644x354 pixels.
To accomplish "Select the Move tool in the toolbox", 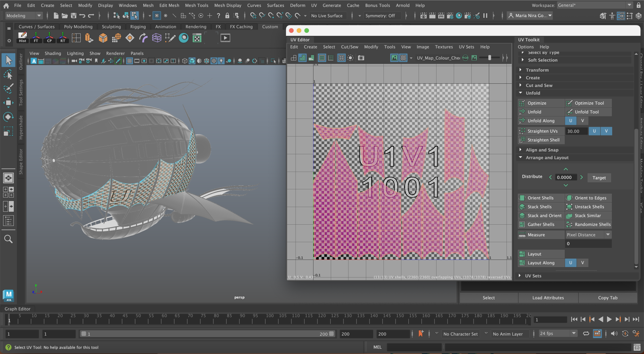I will (8, 103).
